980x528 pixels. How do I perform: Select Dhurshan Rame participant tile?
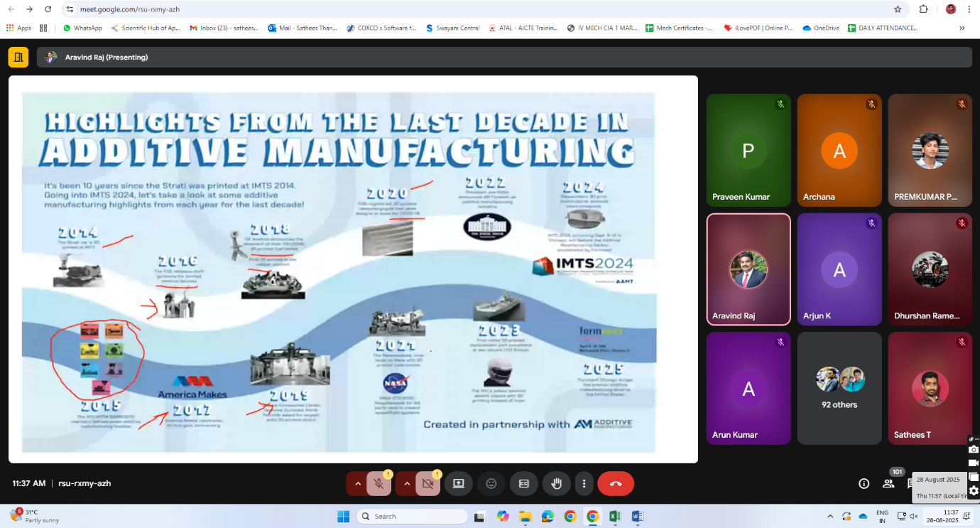(930, 269)
